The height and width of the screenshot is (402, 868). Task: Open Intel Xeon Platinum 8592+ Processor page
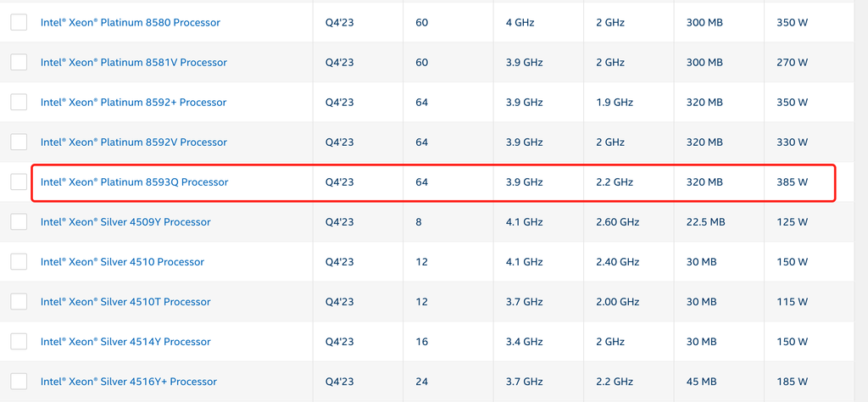point(133,103)
